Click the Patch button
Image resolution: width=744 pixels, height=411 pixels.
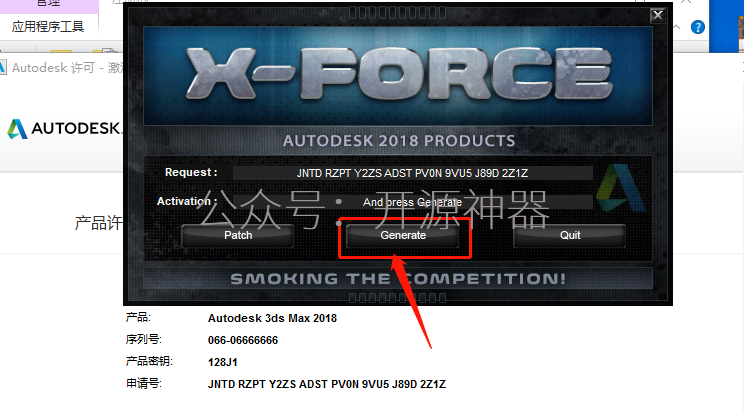click(238, 235)
